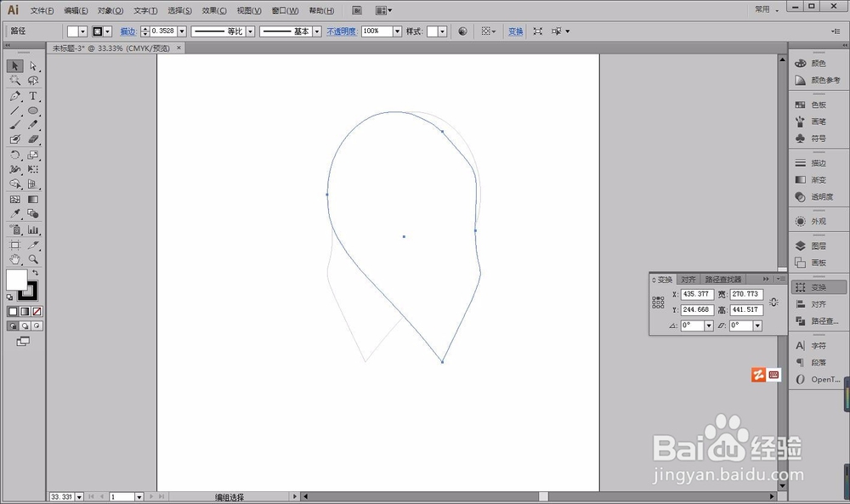Screen dimensions: 850x504
Task: Select the Free Transform tool
Action: coord(33,170)
